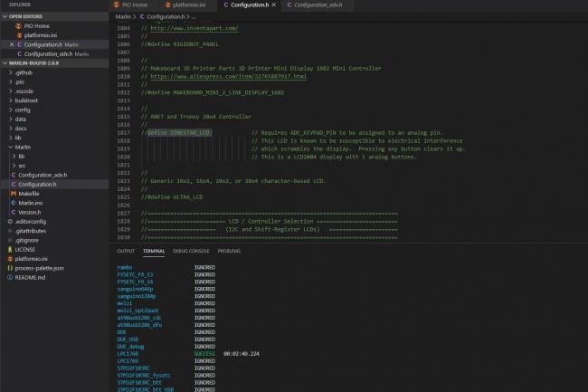Open the Makefile in explorer
588x392 pixels.
pyautogui.click(x=29, y=193)
